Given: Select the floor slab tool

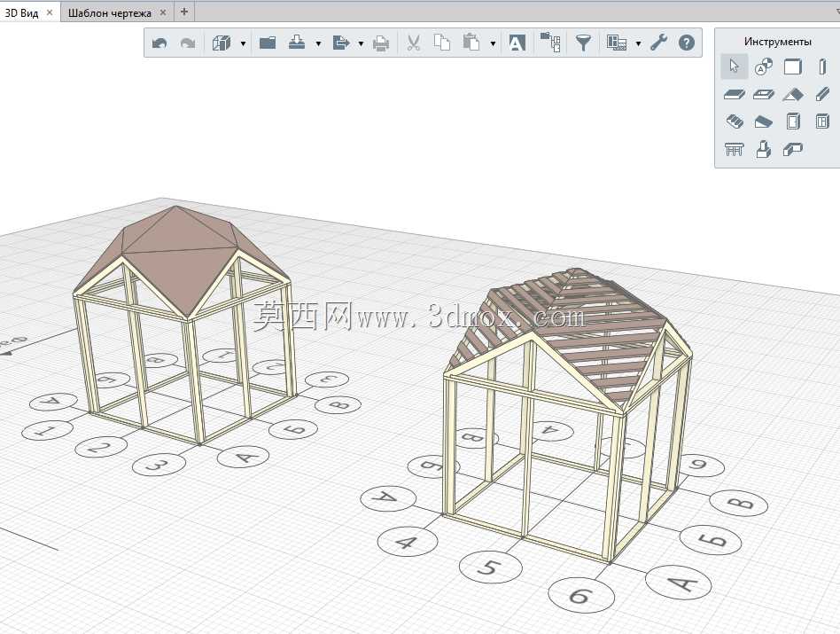Looking at the screenshot, I should coord(734,95).
